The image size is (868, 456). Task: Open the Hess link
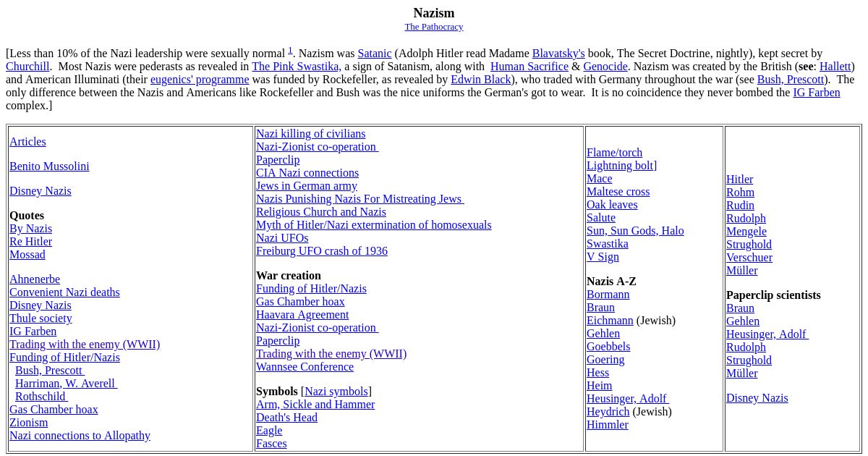point(597,373)
